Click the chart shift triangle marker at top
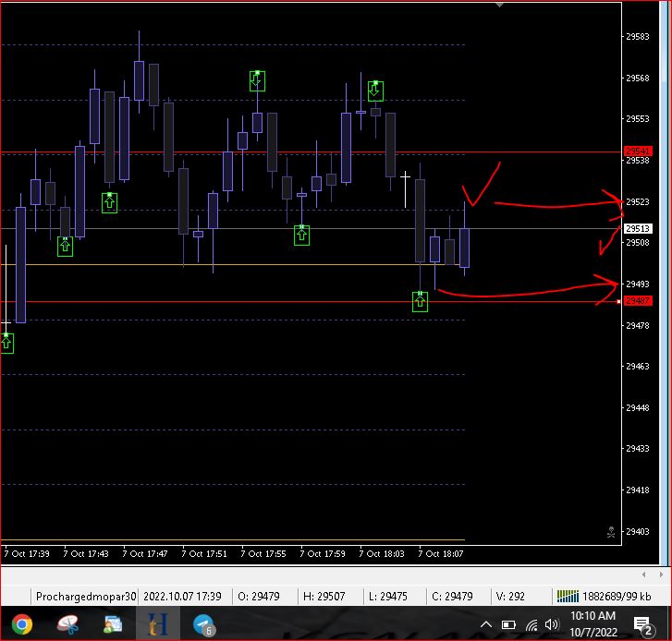This screenshot has width=672, height=641. (500, 5)
